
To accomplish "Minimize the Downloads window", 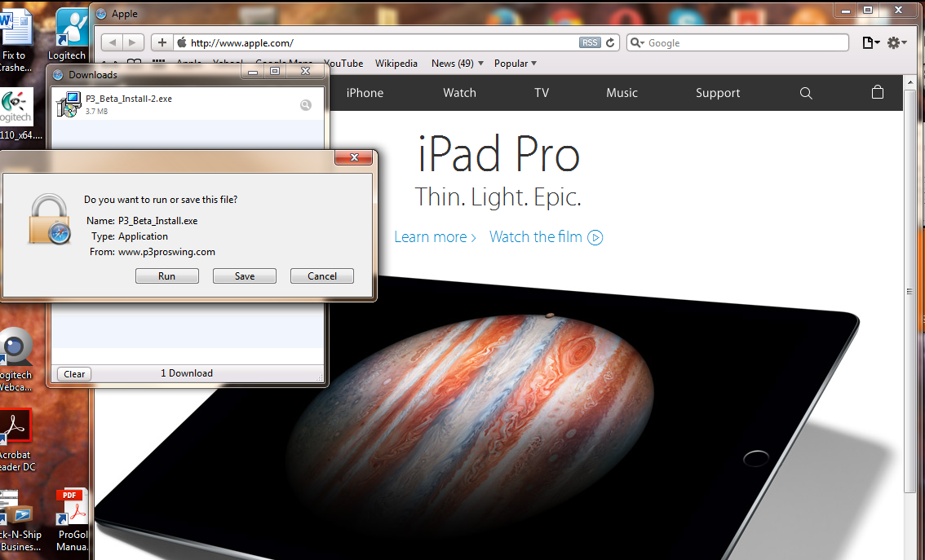I will [253, 72].
